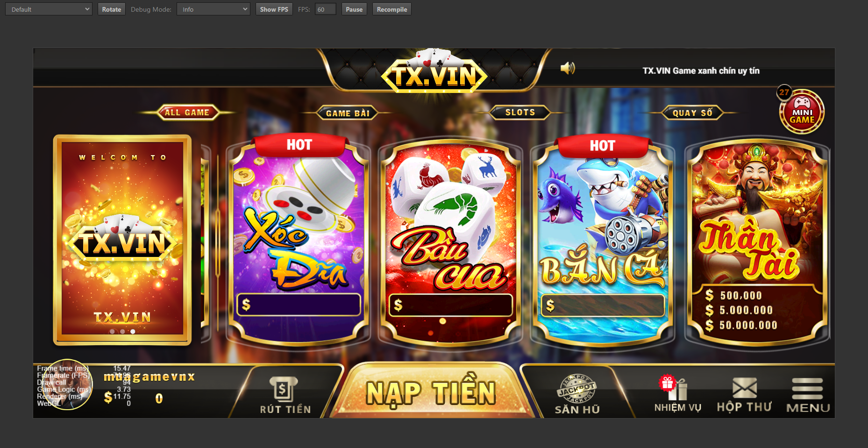Expand the Debug Mode Info dropdown

213,9
